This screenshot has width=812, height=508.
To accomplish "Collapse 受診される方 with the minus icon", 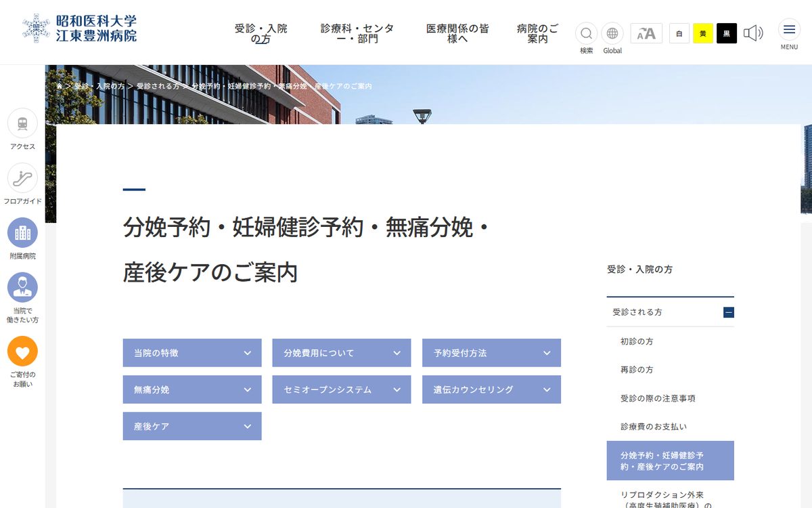I will pos(729,312).
